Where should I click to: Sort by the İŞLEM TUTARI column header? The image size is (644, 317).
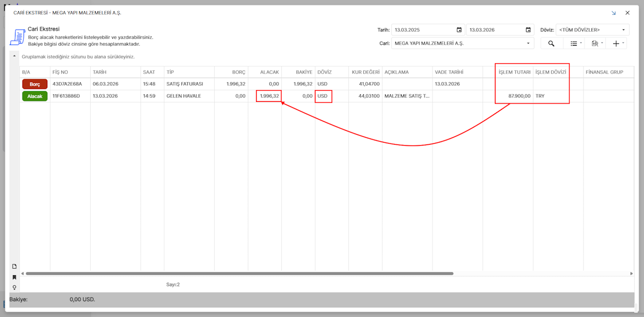(x=514, y=72)
